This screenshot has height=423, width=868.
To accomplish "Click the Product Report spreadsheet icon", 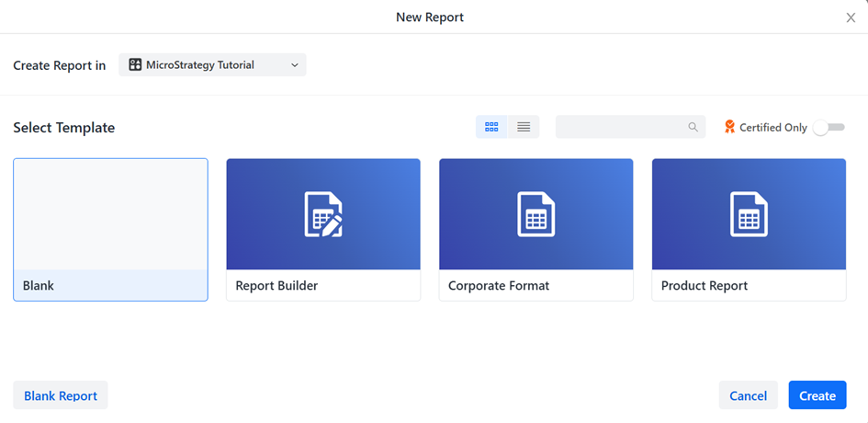I will 749,214.
